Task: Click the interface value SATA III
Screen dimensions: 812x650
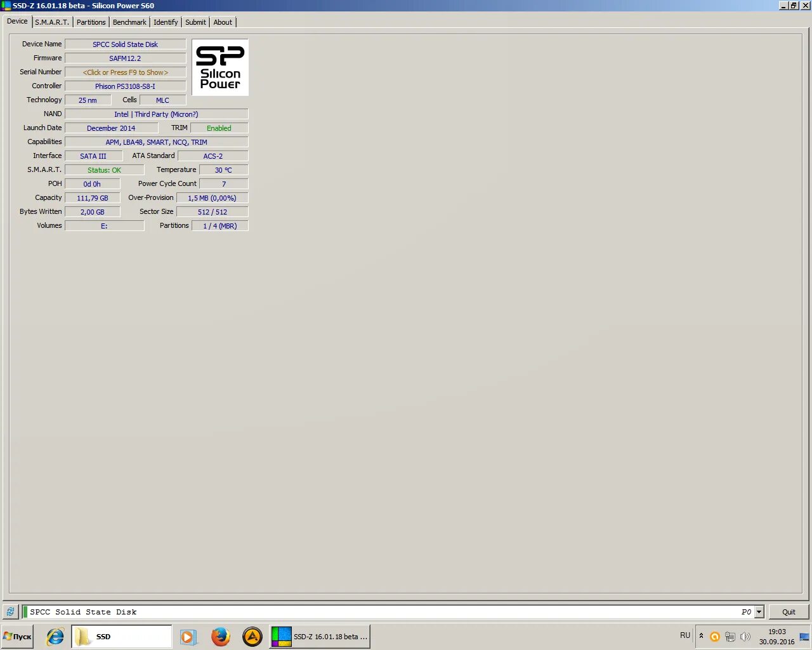Action: [93, 156]
